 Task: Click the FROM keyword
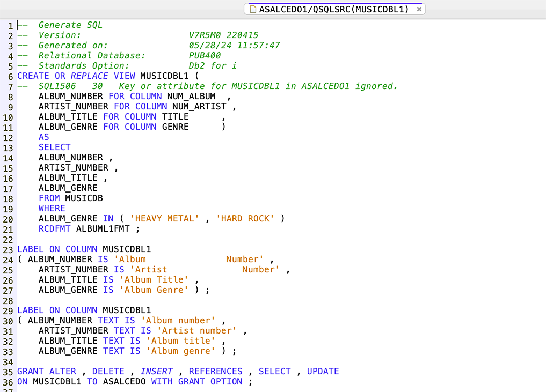click(49, 198)
